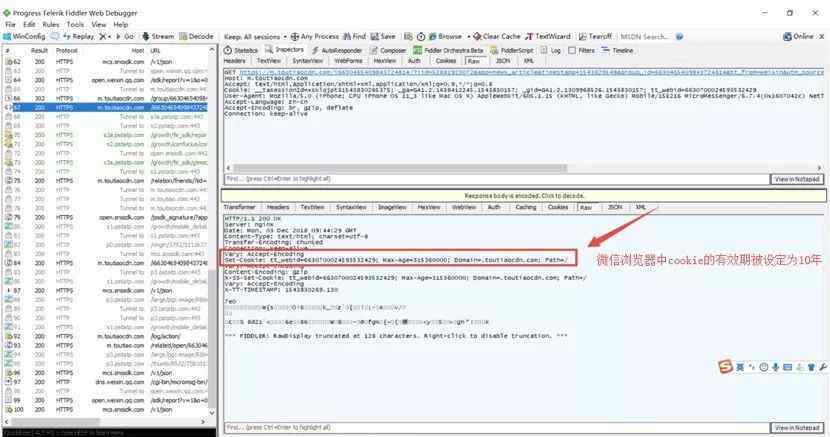Click the Online status indicator
Image resolution: width=830 pixels, height=437 pixels.
pyautogui.click(x=798, y=37)
